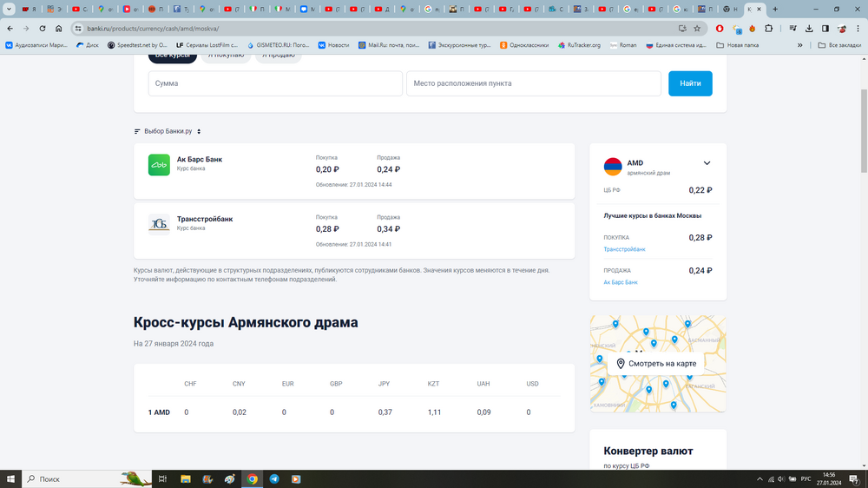Viewport: 868px width, 488px height.
Task: Open the GISMETEO.RU bookmark
Action: coord(279,45)
